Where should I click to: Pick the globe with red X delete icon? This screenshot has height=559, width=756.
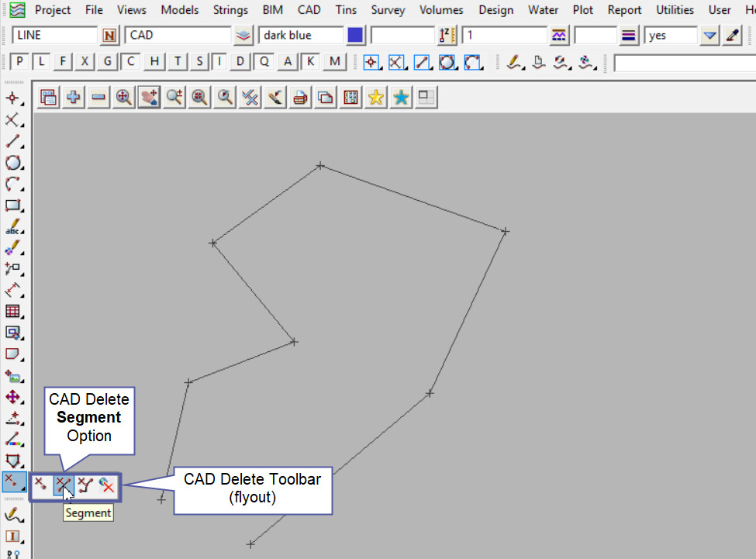coord(107,485)
